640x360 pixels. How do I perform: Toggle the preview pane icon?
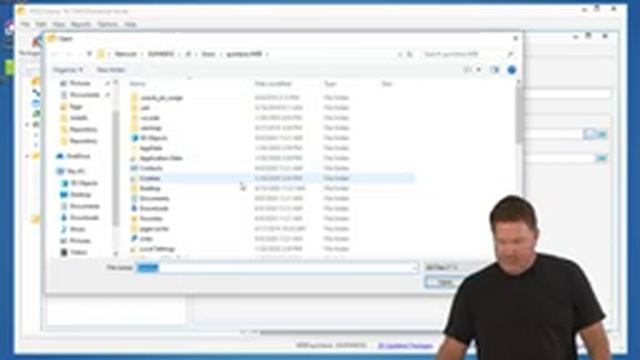[x=495, y=70]
